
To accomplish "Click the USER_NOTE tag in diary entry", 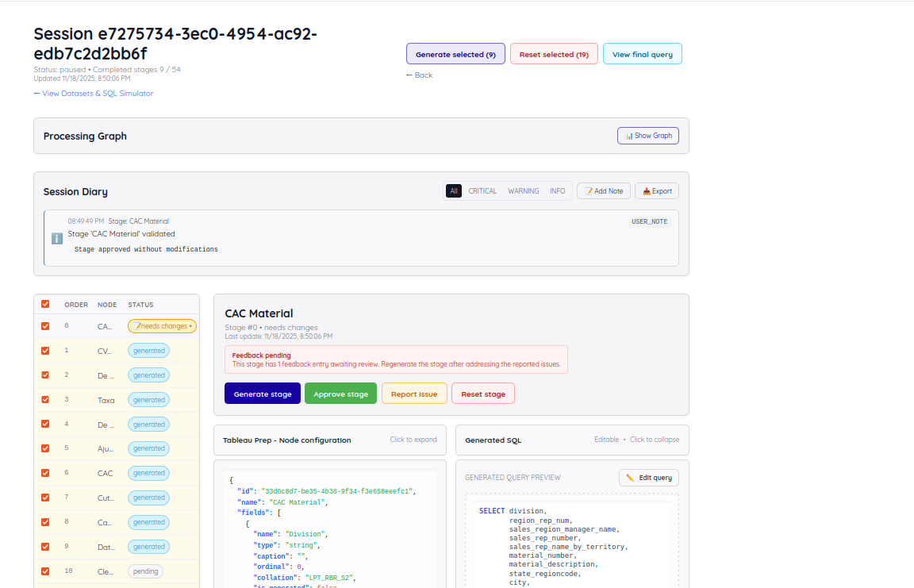I will (x=649, y=221).
